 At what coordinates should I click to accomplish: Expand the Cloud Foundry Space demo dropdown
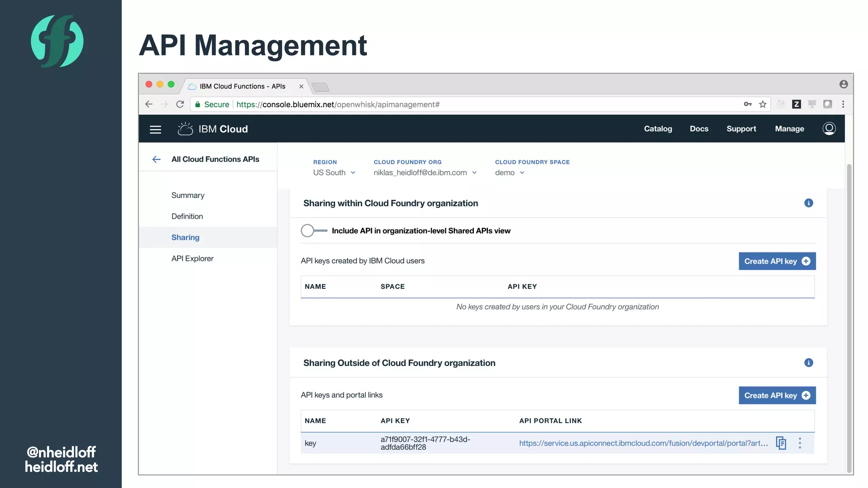pyautogui.click(x=510, y=173)
